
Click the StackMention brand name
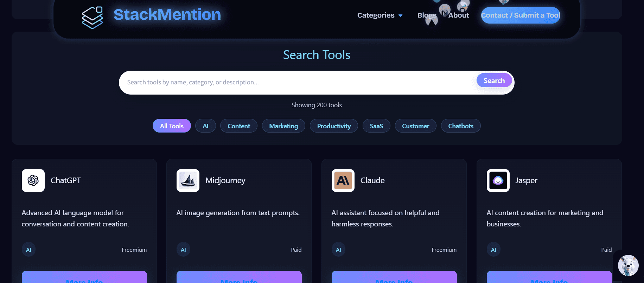tap(167, 14)
